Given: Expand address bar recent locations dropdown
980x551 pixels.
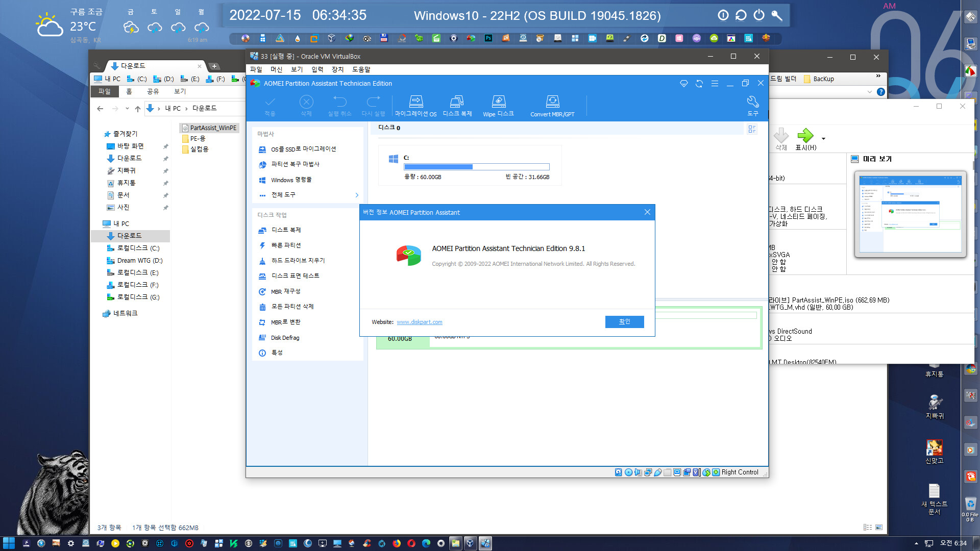Looking at the screenshot, I should pyautogui.click(x=127, y=108).
